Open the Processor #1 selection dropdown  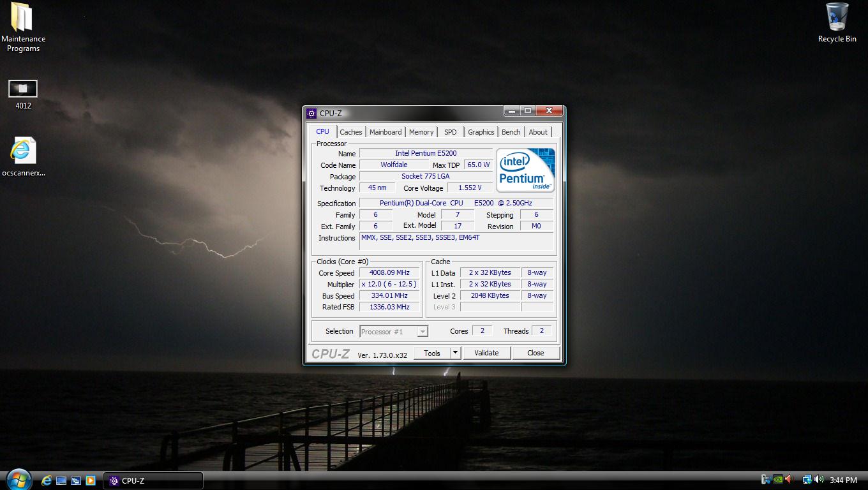(394, 331)
